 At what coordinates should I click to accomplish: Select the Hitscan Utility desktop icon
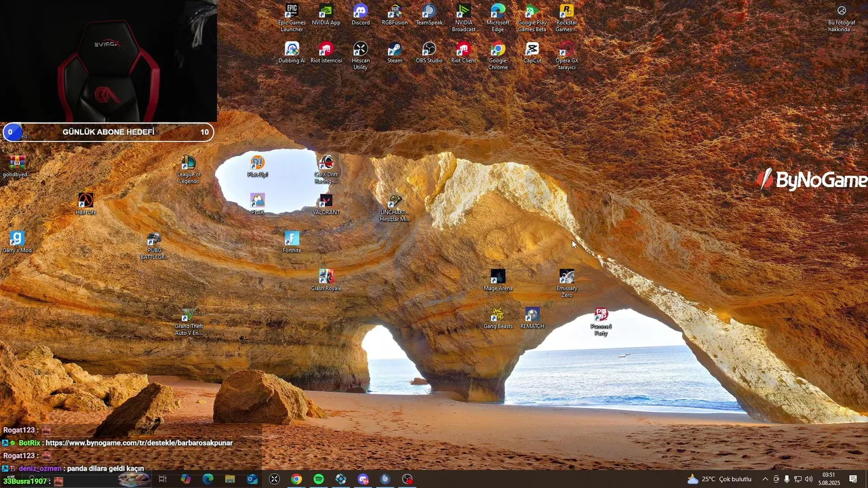(x=361, y=56)
